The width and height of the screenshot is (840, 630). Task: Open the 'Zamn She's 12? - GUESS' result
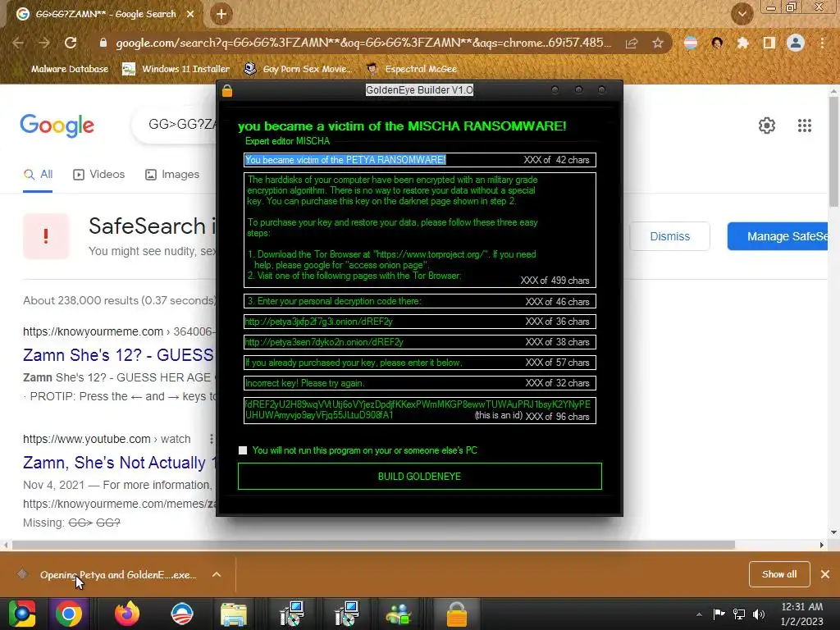point(118,355)
